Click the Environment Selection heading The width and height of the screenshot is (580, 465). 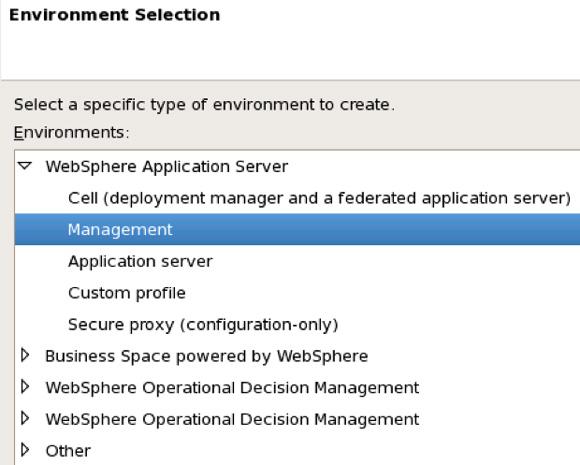point(115,15)
